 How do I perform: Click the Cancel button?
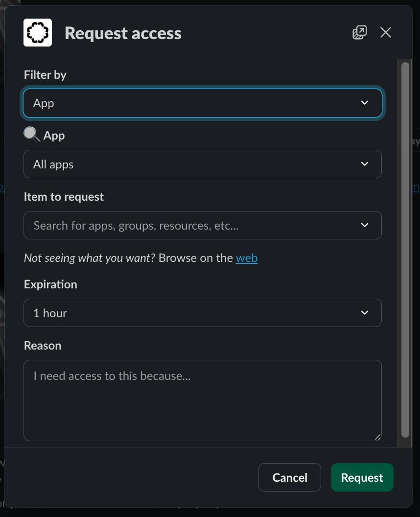(289, 477)
